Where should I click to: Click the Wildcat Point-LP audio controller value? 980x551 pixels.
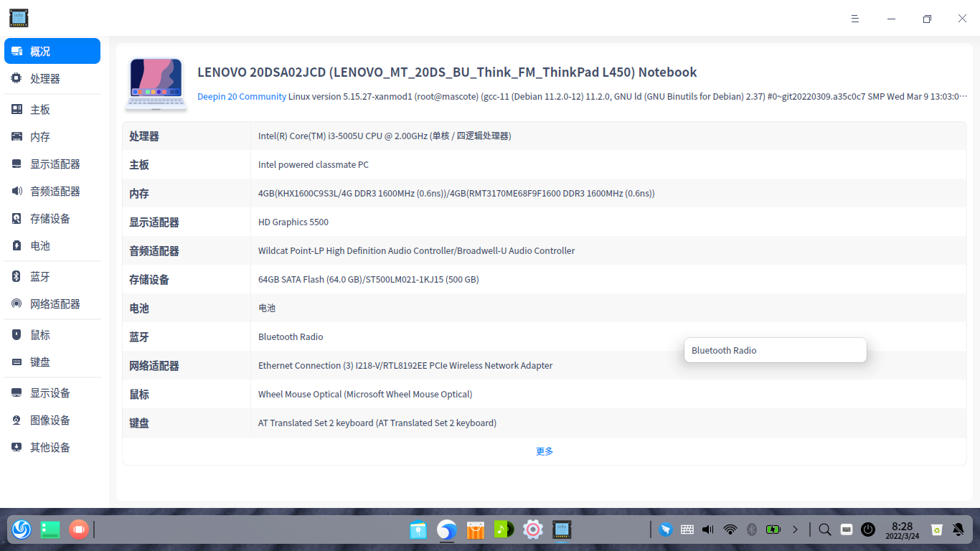pos(417,250)
